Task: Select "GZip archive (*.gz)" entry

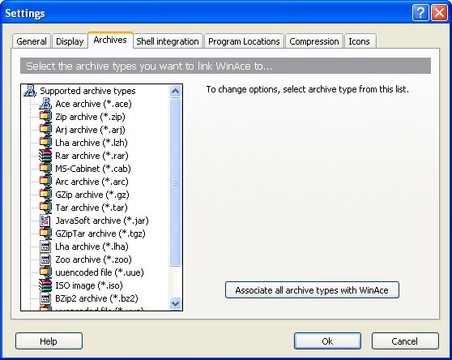Action: pos(92,195)
